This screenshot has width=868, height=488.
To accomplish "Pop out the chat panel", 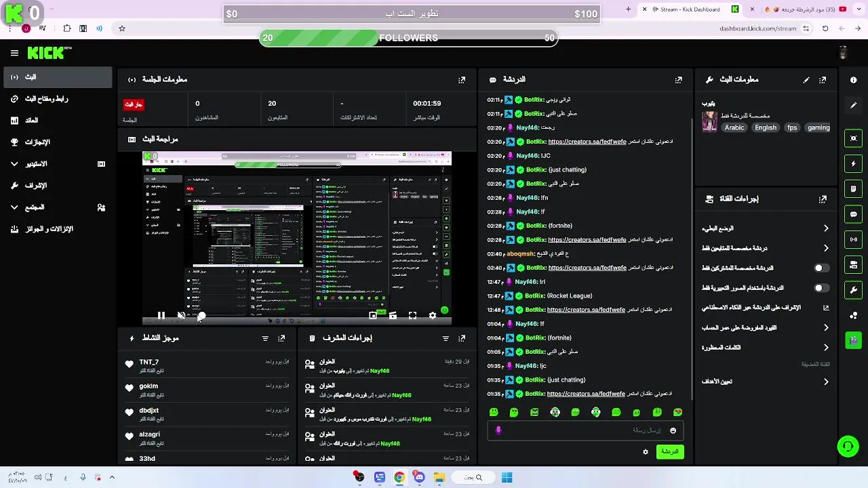I will [678, 79].
